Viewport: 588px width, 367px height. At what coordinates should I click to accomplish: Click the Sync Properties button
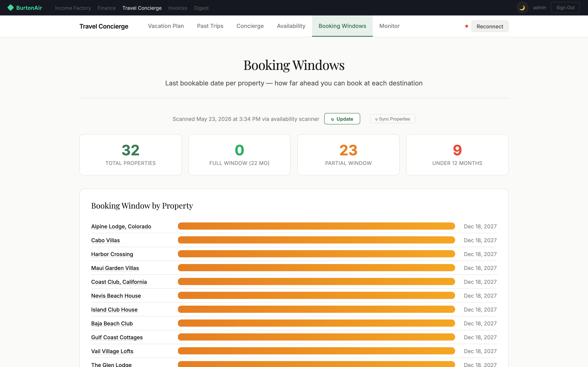[x=393, y=119]
